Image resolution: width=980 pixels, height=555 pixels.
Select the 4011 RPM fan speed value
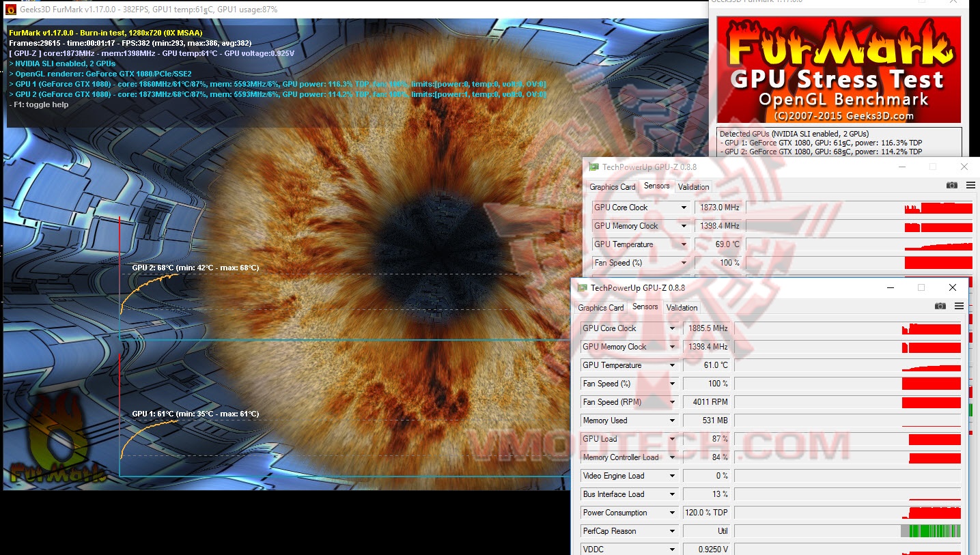coord(708,402)
